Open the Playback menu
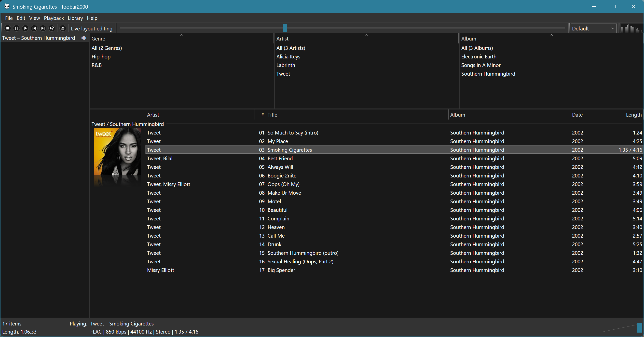The width and height of the screenshot is (644, 337). pos(54,18)
